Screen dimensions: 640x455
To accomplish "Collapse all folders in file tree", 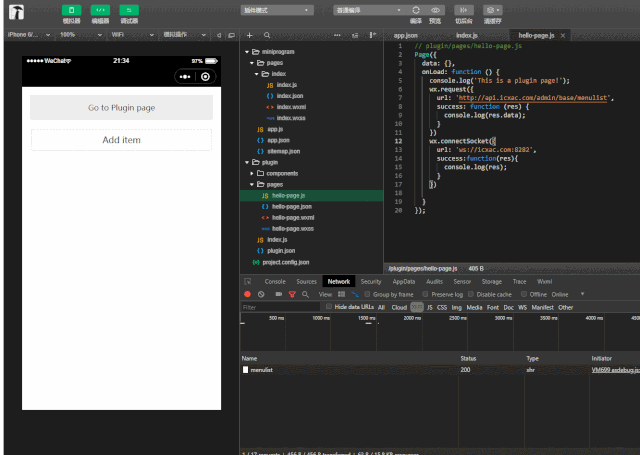I will [355, 36].
